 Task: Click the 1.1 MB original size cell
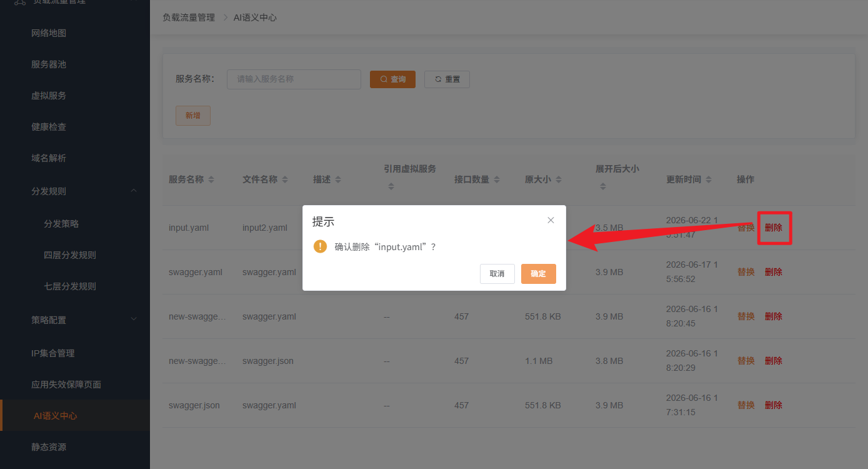[x=539, y=361]
